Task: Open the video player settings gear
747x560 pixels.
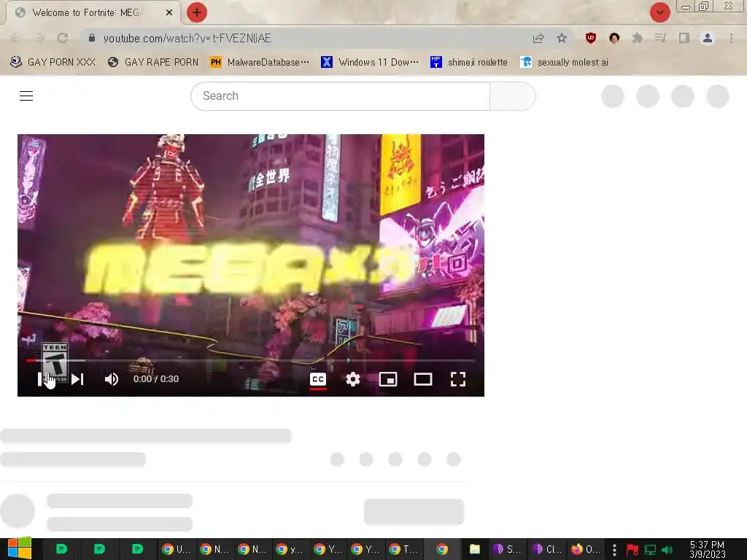Action: [352, 379]
